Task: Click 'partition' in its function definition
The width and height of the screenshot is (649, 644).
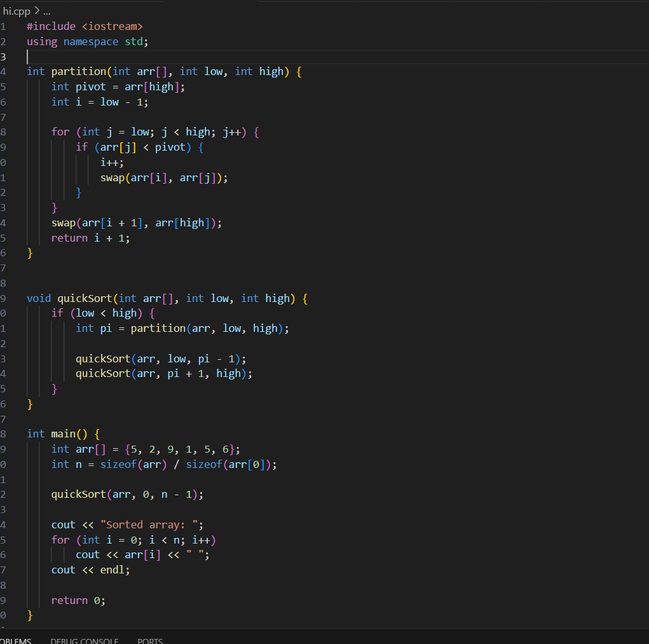Action: click(x=79, y=72)
